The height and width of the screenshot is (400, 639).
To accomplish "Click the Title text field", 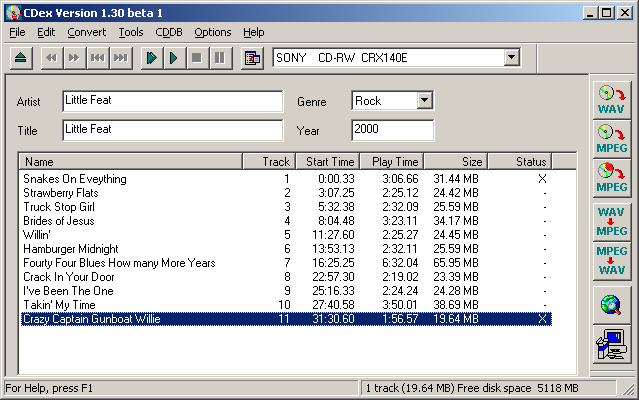I will pos(173,130).
